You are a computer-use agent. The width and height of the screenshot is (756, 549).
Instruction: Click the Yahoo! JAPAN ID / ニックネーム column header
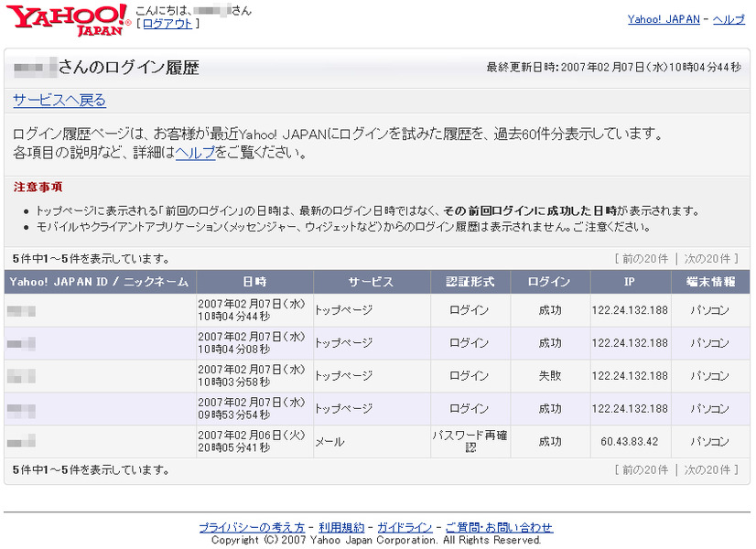coord(101,282)
